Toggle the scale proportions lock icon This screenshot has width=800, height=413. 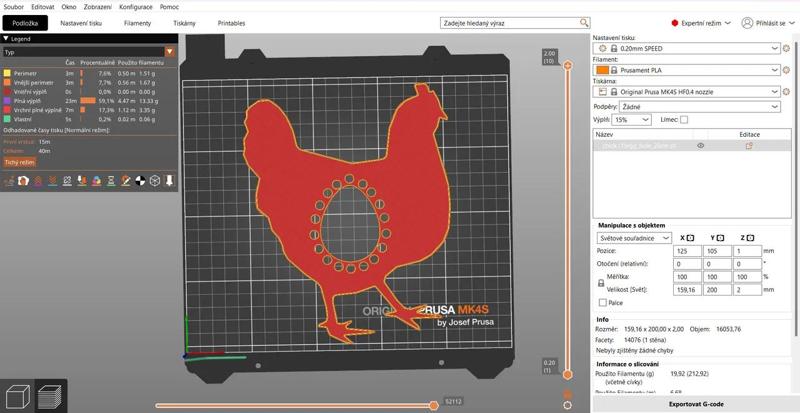point(601,283)
